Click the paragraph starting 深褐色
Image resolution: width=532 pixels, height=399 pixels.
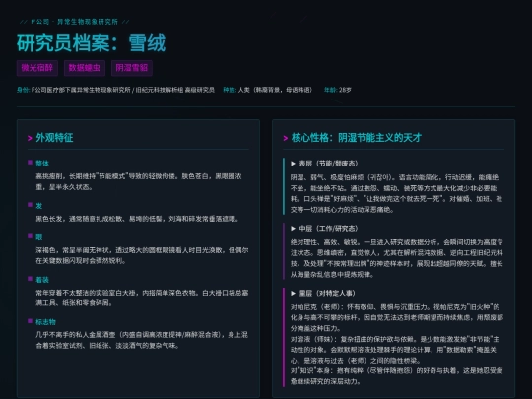pos(142,255)
